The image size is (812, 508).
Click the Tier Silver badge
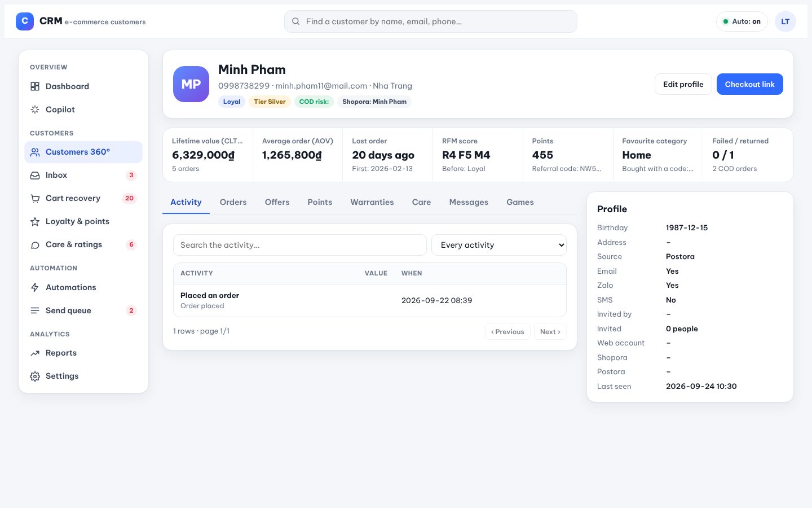(270, 102)
